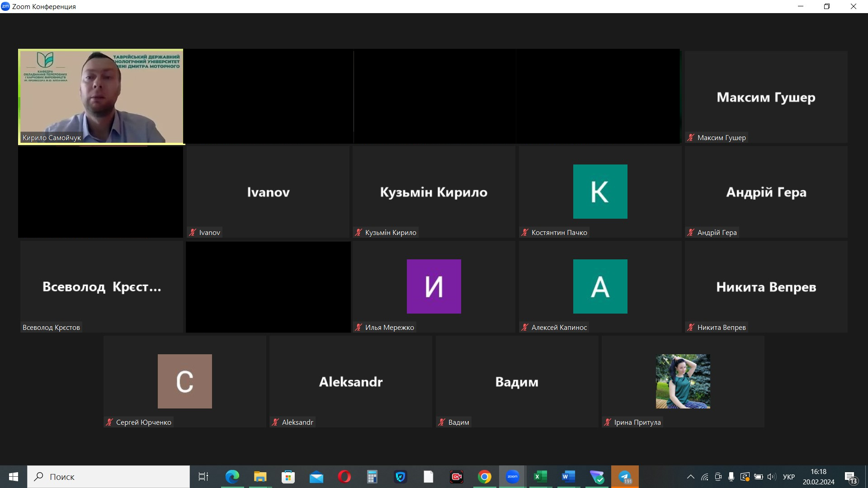
Task: Open Google Chrome from the taskbar
Action: pos(484,477)
